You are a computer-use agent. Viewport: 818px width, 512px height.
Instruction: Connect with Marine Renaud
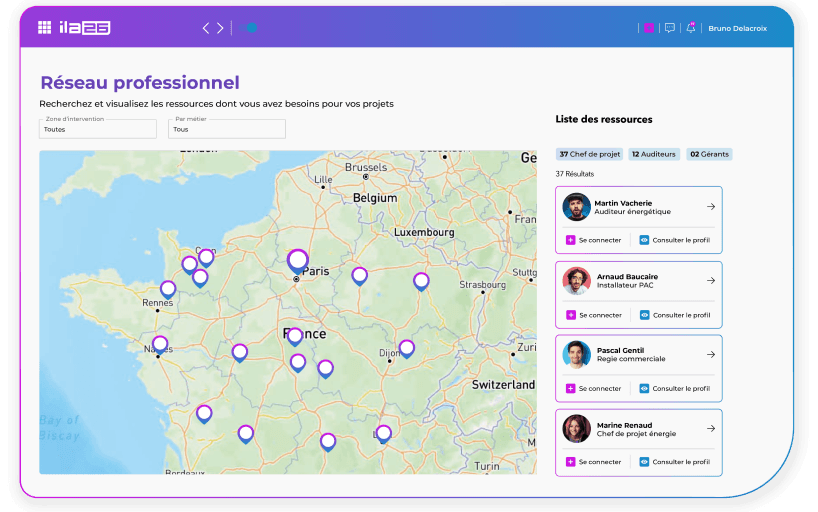click(594, 462)
